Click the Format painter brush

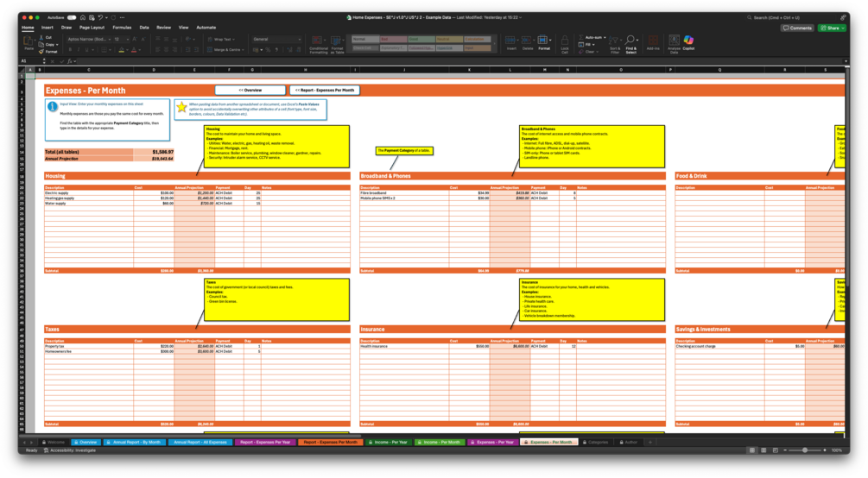pyautogui.click(x=41, y=52)
